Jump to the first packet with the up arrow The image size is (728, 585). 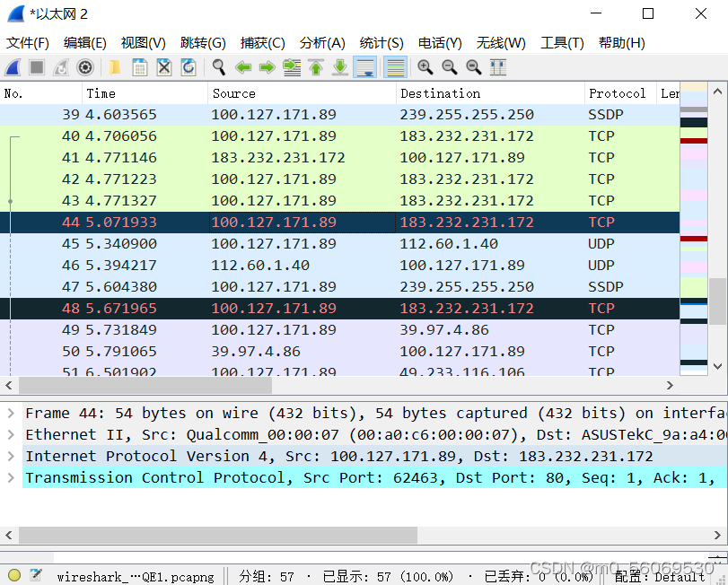(314, 66)
